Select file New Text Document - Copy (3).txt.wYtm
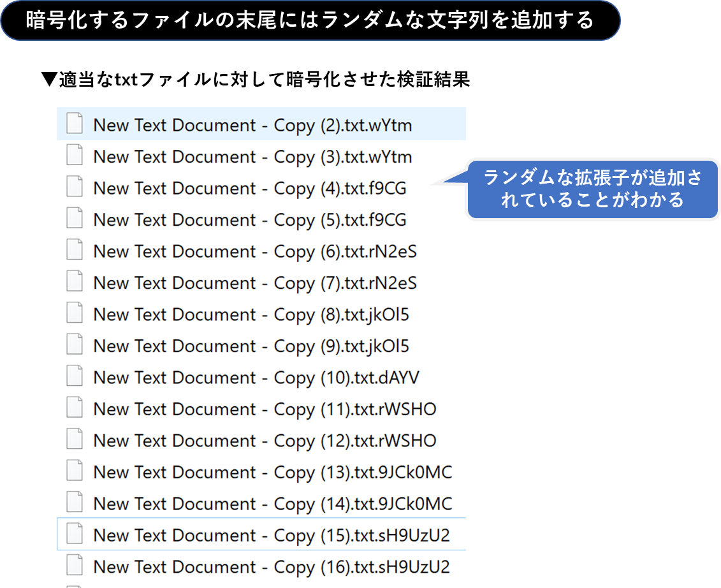Screen dimensions: 721x588 [252, 157]
